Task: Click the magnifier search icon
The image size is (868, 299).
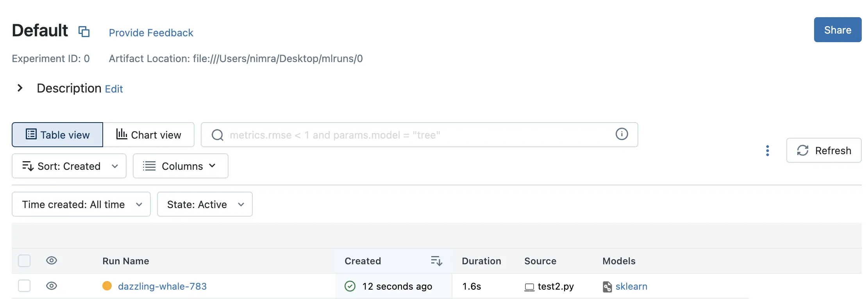Action: (x=218, y=135)
